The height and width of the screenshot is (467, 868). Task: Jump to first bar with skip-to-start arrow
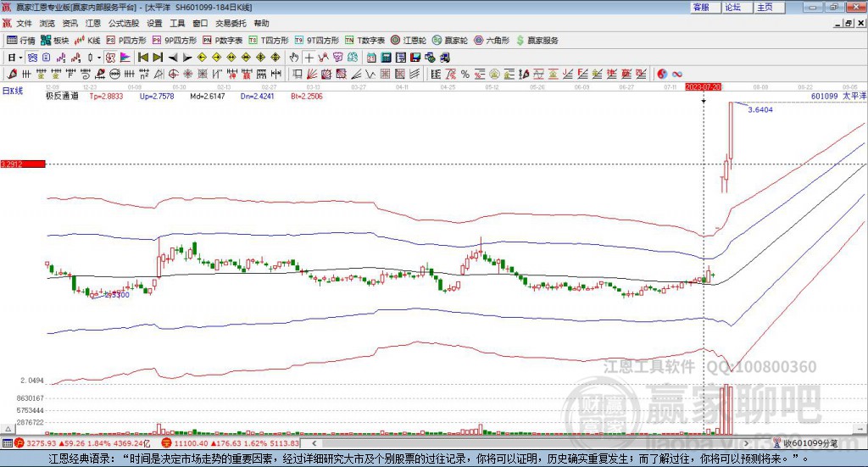143,58
